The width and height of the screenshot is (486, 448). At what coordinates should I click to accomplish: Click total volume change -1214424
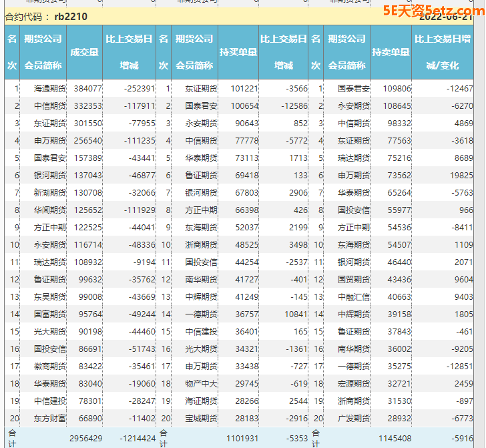(138, 439)
